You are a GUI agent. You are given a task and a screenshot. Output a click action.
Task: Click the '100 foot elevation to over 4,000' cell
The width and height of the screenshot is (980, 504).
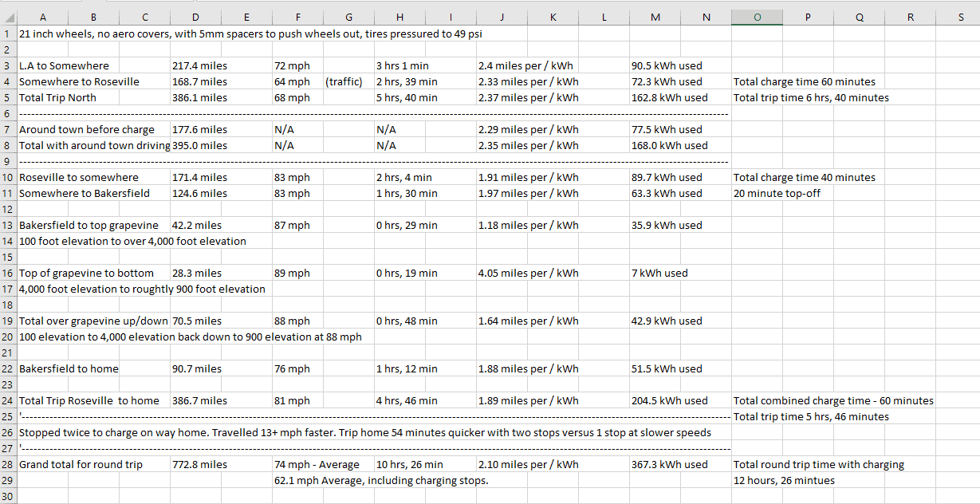[132, 241]
